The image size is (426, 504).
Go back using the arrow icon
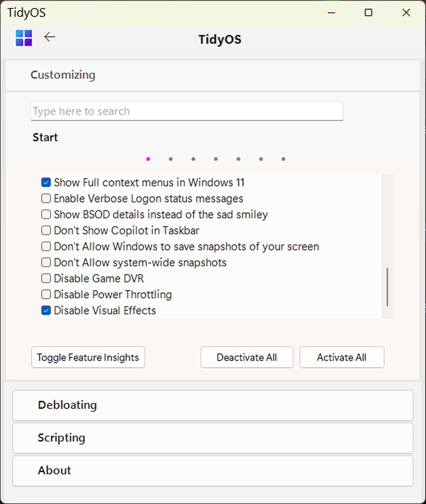coord(50,37)
